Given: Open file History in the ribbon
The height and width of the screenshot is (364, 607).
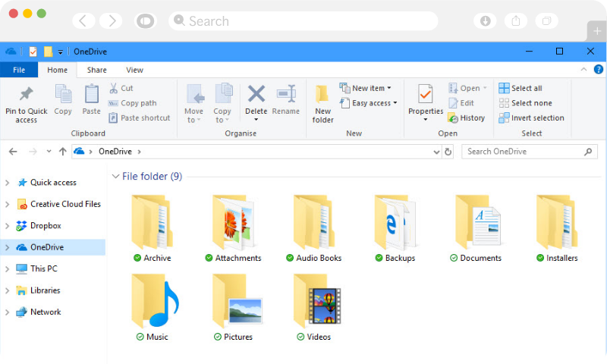Looking at the screenshot, I should tap(467, 118).
